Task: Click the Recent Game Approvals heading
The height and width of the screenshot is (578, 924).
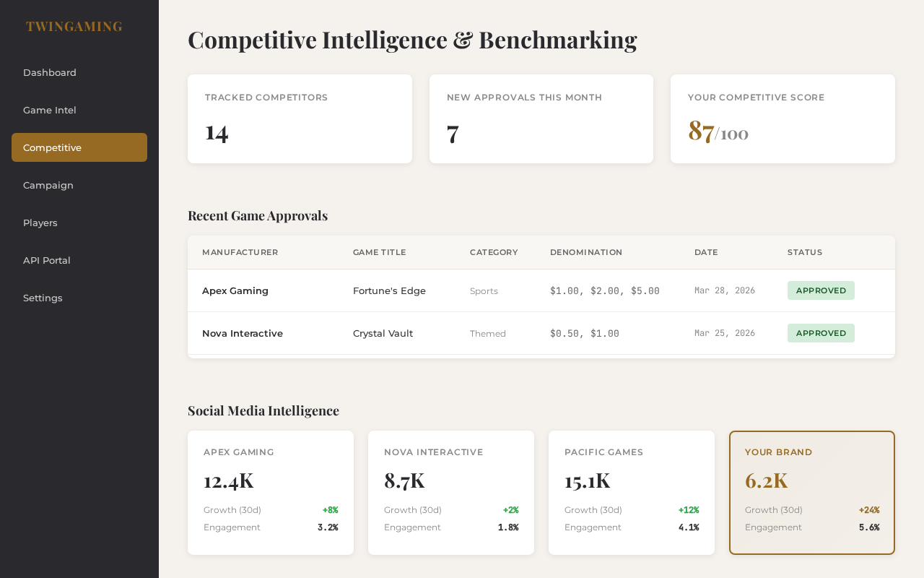Action: [x=258, y=215]
